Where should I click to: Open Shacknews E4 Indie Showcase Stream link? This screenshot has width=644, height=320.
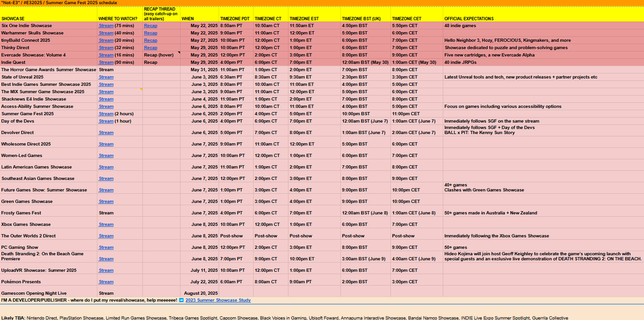(106, 99)
